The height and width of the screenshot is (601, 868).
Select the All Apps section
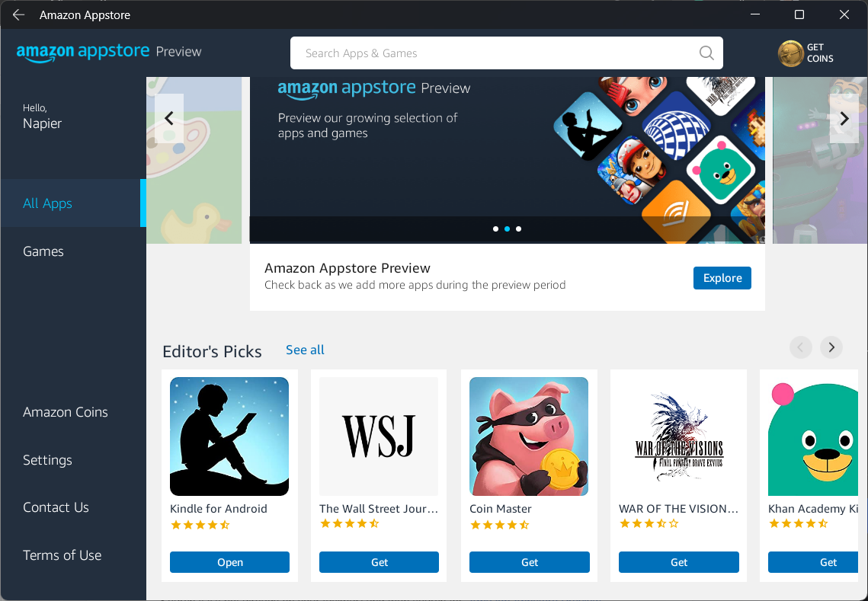[x=47, y=203]
